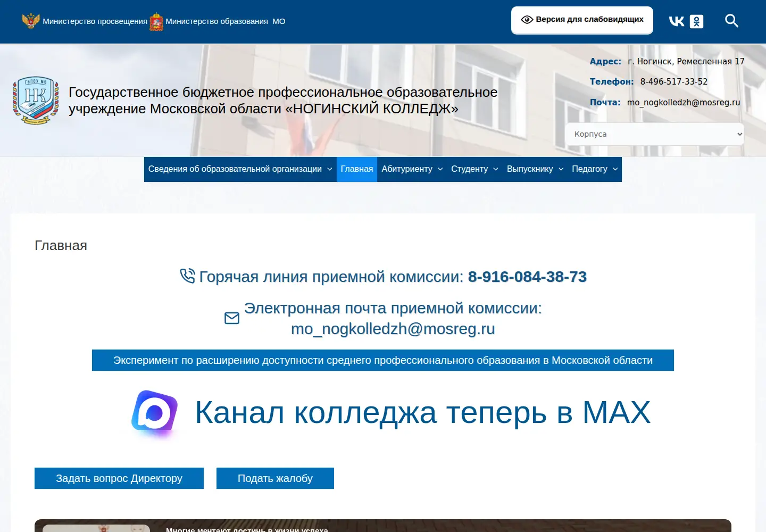Expand the Педагогу menu chevron
766x532 pixels.
615,169
